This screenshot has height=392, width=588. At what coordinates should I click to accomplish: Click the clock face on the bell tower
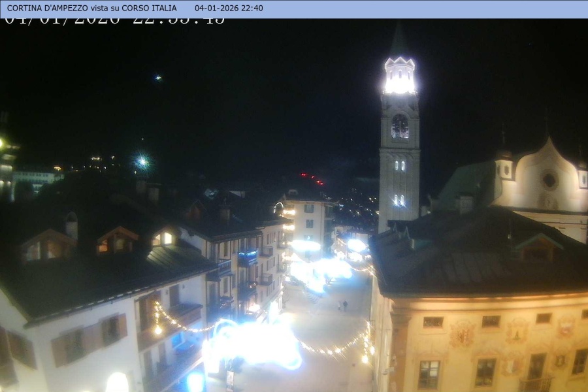click(400, 126)
